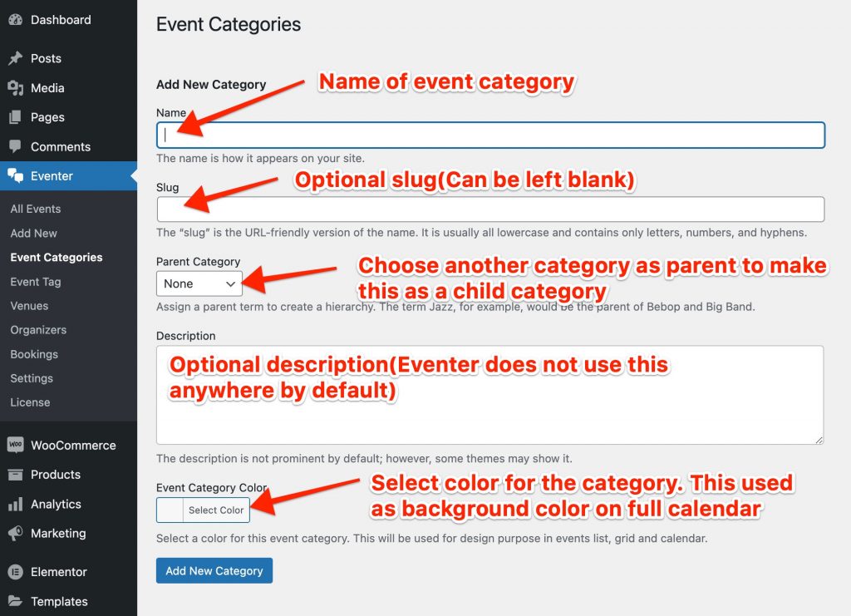Click the 'Event Category Color' label
Image resolution: width=851 pixels, height=616 pixels.
click(212, 488)
